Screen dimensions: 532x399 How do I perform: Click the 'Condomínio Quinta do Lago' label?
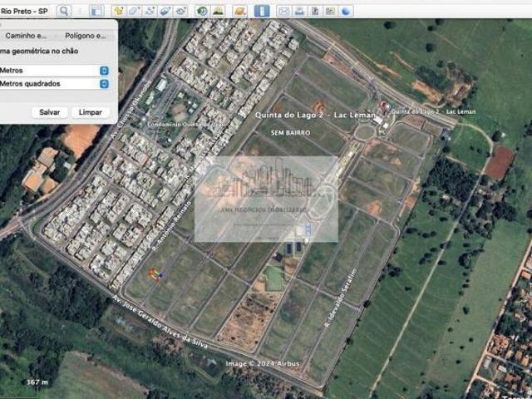pyautogui.click(x=186, y=125)
